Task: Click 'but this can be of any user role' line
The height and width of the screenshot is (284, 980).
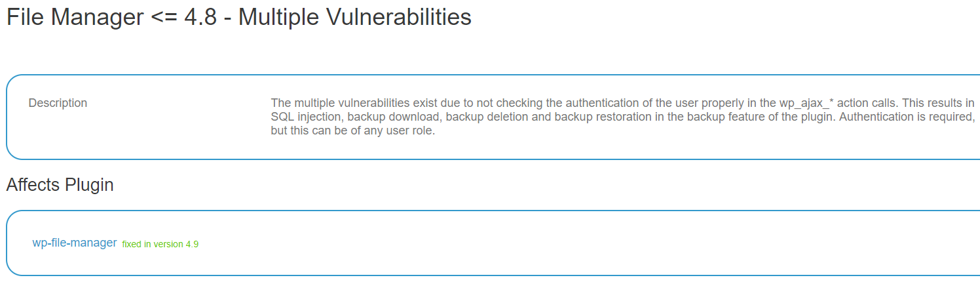Action: pyautogui.click(x=352, y=131)
